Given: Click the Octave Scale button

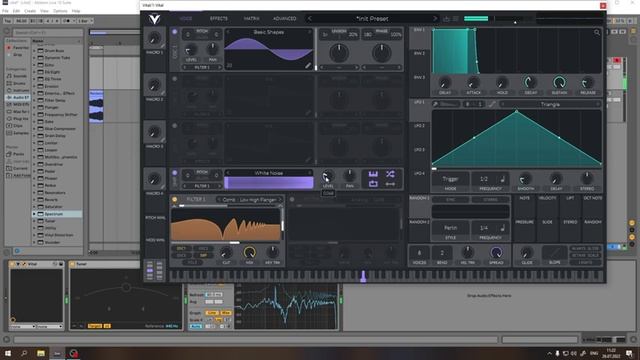Looking at the screenshot, I should (585, 256).
